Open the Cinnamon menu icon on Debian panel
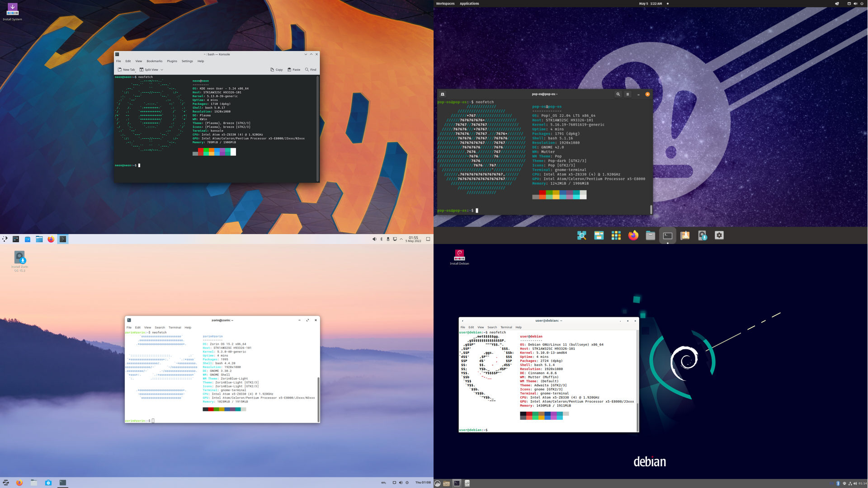Viewport: 868px width, 488px height. pos(438,483)
